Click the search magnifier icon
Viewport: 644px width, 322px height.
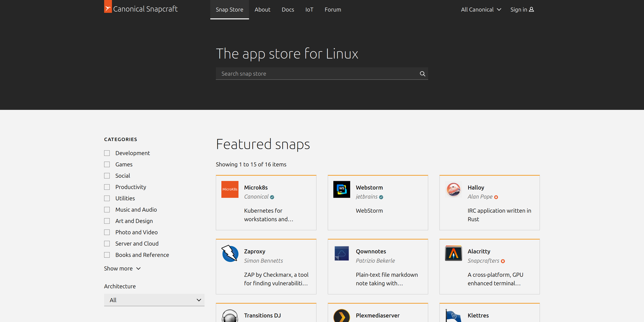click(x=422, y=74)
